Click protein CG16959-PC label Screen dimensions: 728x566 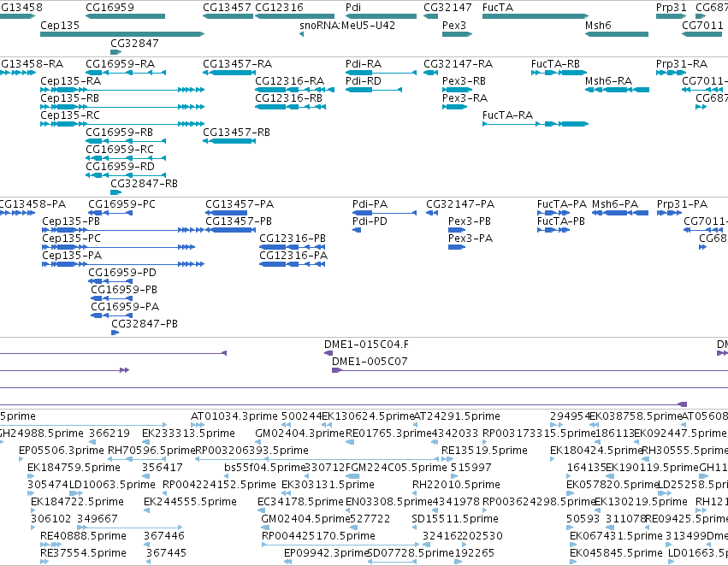pyautogui.click(x=122, y=204)
